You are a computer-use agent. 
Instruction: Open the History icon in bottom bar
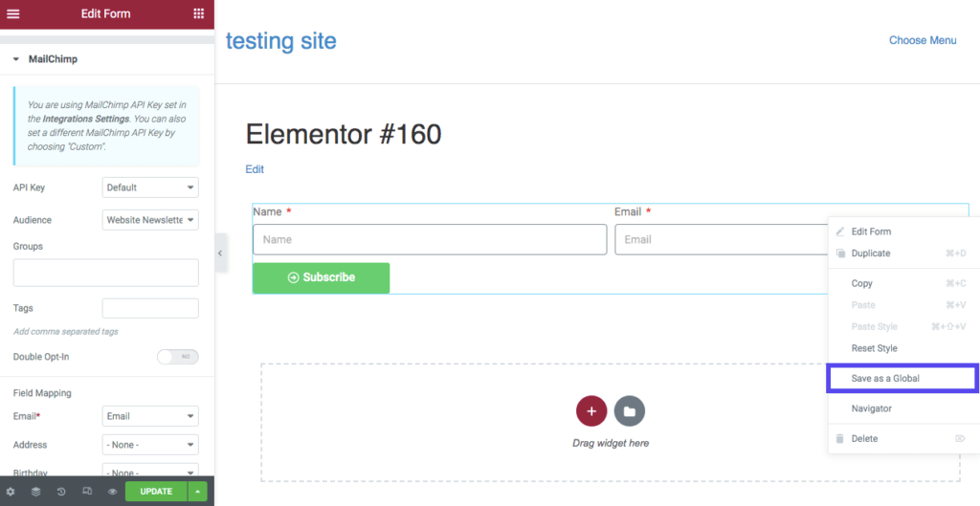[x=61, y=492]
